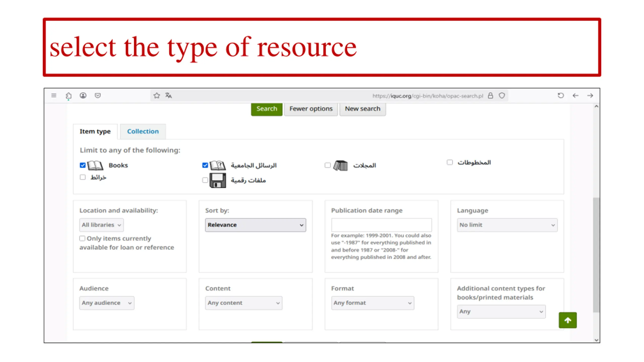Screen dimensions: 644x362
Task: Click the Publication date range input field
Action: coord(381,225)
